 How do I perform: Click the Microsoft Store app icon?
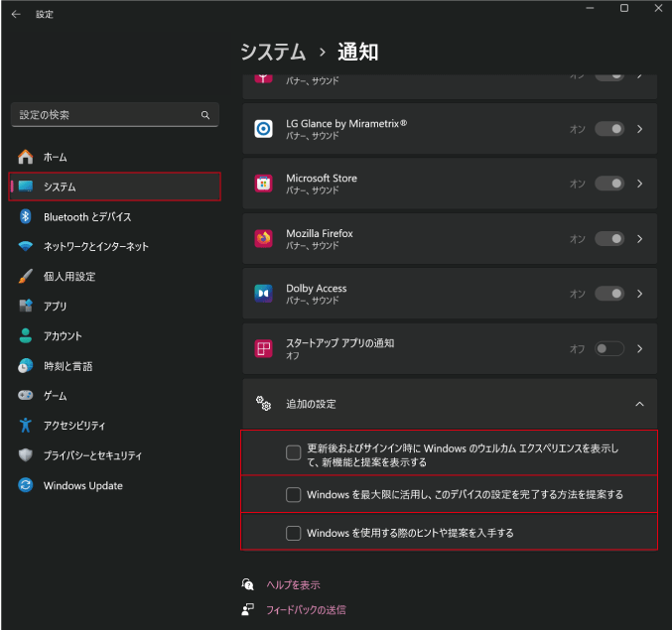point(263,184)
